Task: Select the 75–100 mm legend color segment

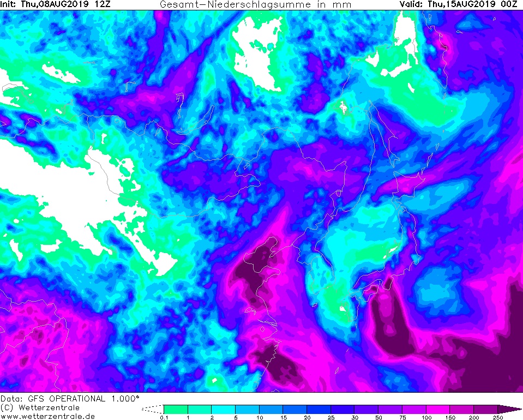Action: point(414,409)
